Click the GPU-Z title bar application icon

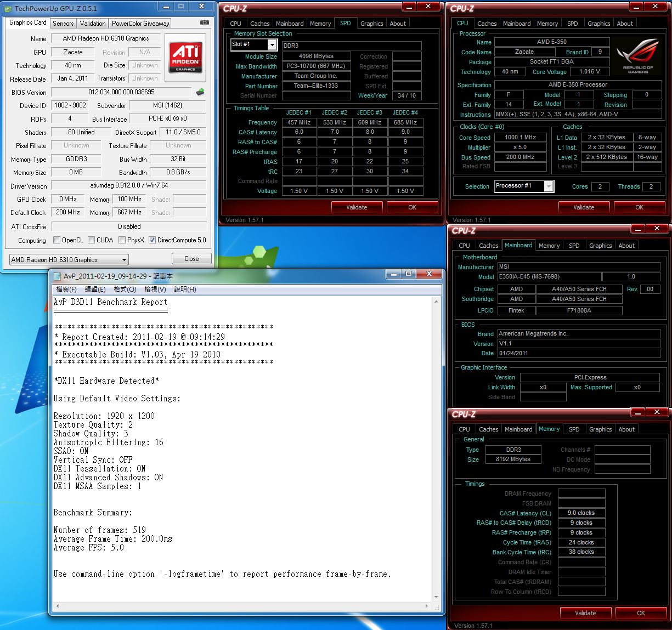[x=8, y=8]
